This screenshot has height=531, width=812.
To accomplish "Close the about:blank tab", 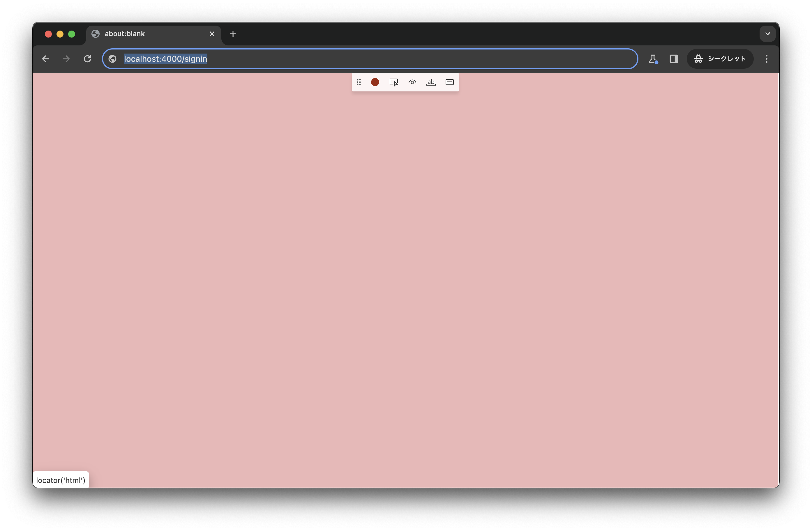I will [x=212, y=33].
